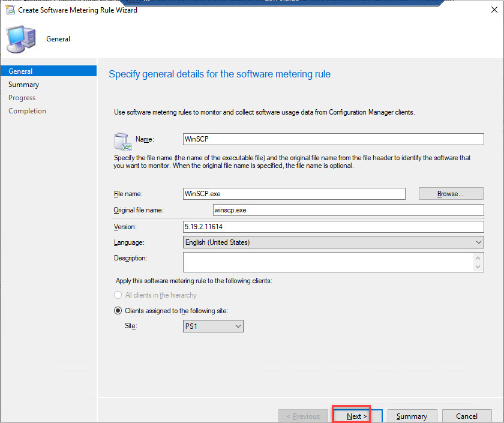Select 'All clients in the hierarchy' radio button
The width and height of the screenshot is (504, 423).
(118, 295)
